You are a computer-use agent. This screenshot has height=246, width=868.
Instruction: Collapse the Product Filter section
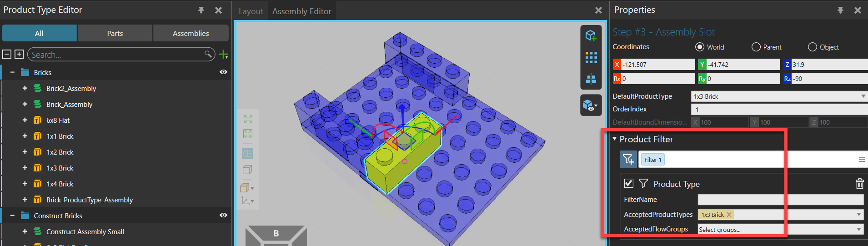point(615,139)
